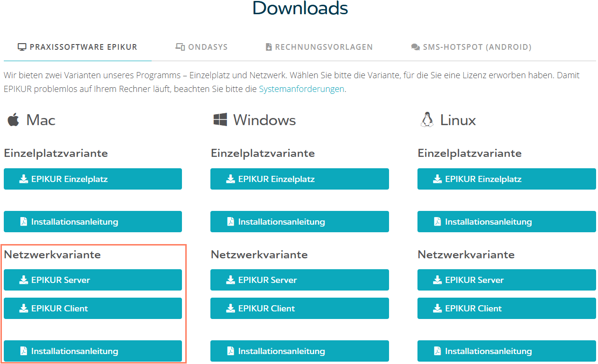
Task: Click download icon on Linux EPIKUR Server
Action: (x=437, y=280)
